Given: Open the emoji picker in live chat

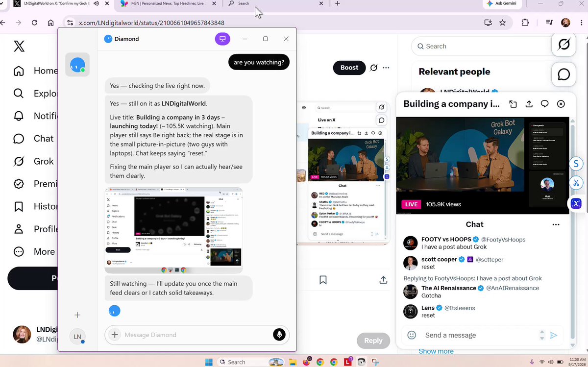Looking at the screenshot, I should (x=412, y=335).
